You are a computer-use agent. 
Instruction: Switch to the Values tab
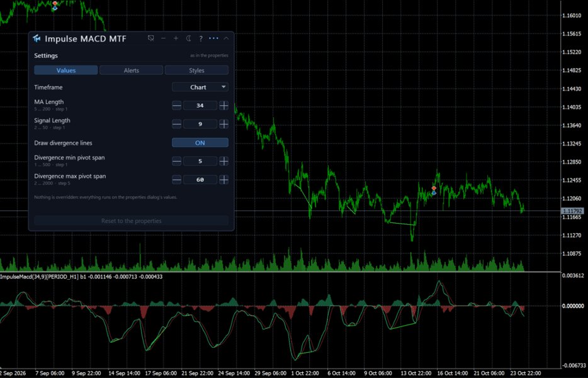pyautogui.click(x=66, y=70)
